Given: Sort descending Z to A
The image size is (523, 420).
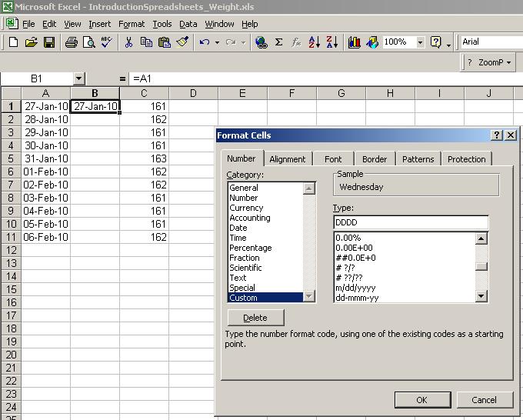Looking at the screenshot, I should pos(332,42).
